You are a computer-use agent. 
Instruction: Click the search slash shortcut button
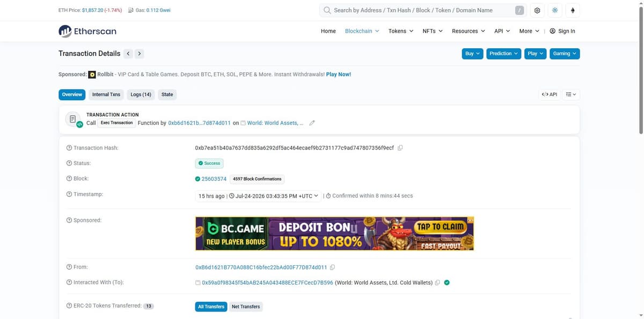(519, 10)
